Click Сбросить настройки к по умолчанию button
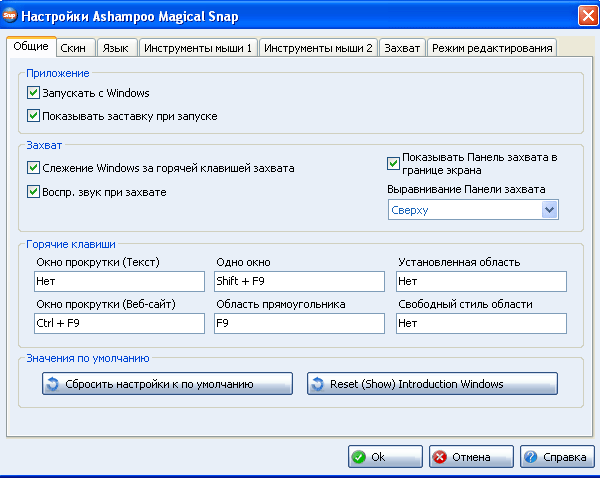Image resolution: width=600 pixels, height=478 pixels. point(168,383)
